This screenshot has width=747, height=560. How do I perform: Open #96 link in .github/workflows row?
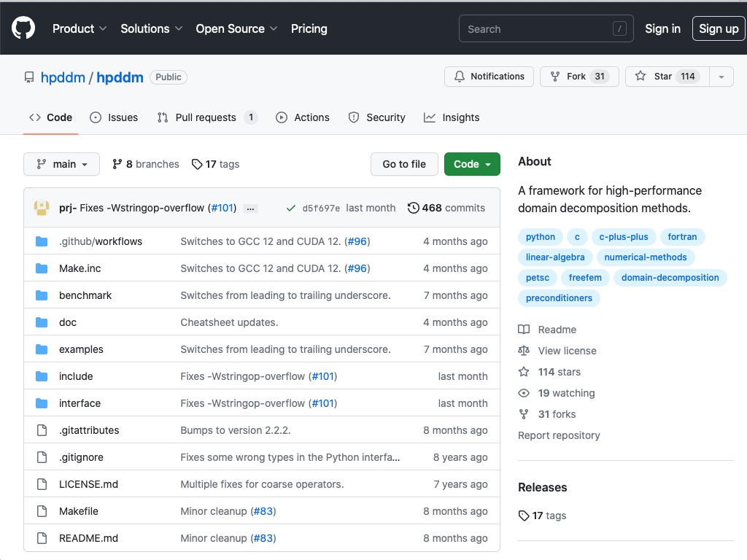[x=357, y=241]
